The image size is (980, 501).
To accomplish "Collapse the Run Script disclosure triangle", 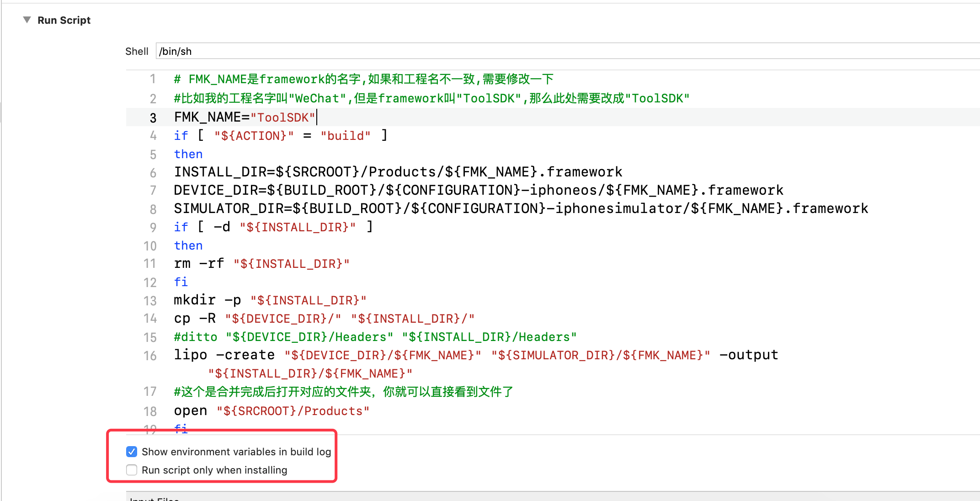I will click(27, 20).
